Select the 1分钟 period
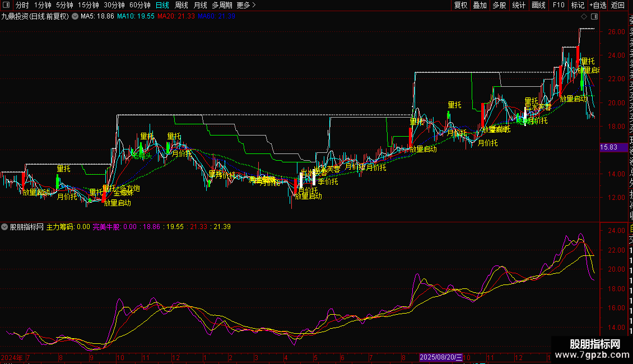Screen dimensions: 633x364 (x=43, y=5)
